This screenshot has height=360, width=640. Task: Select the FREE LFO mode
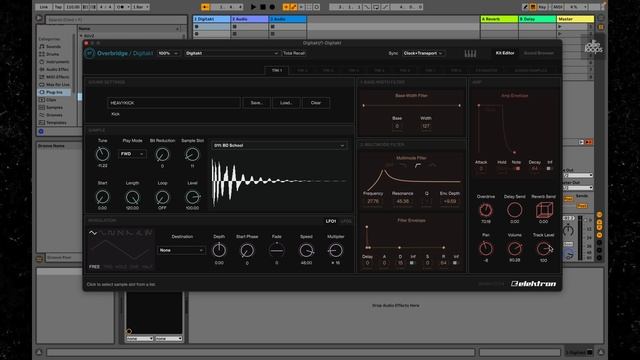click(94, 267)
